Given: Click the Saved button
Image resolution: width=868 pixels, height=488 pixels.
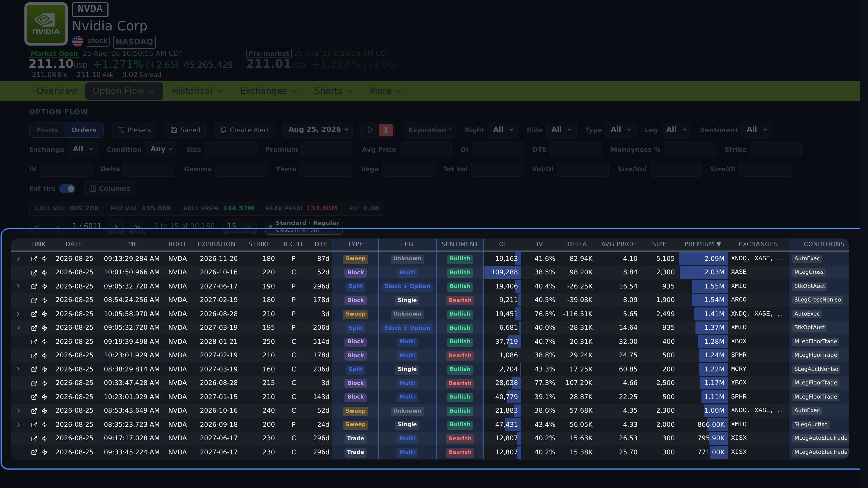Looking at the screenshot, I should coord(185,130).
